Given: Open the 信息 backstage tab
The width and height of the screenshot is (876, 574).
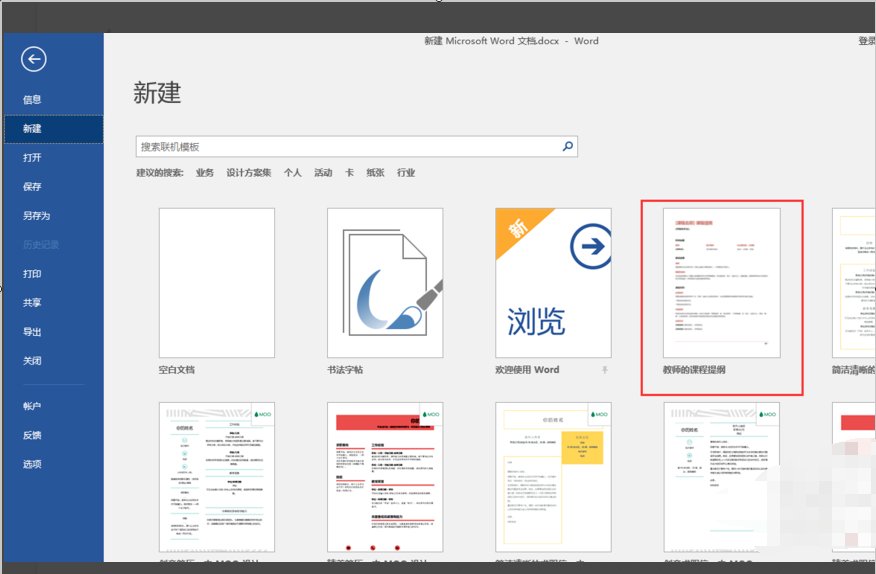Looking at the screenshot, I should click(x=32, y=99).
